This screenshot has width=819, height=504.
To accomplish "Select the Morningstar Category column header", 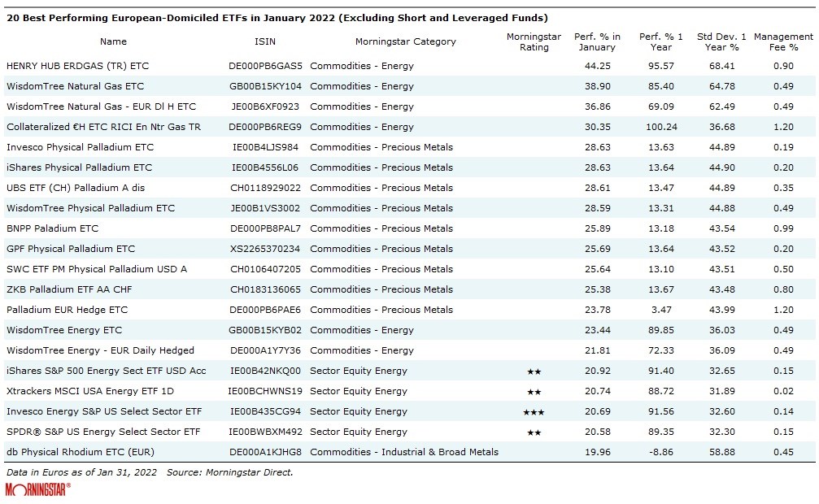I will (405, 41).
